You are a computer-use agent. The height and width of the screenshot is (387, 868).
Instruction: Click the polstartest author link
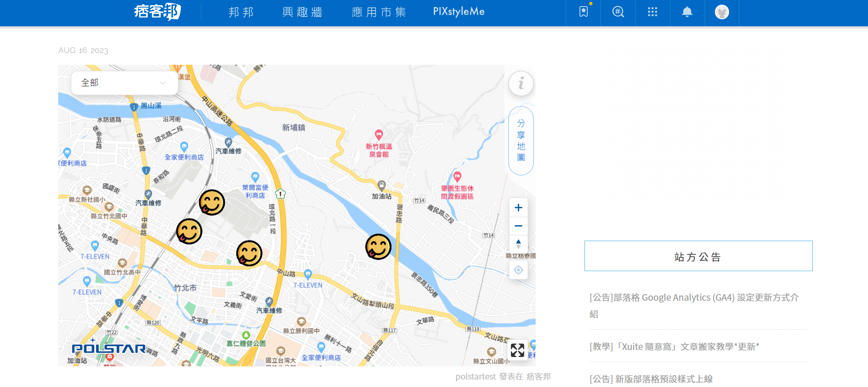tap(476, 377)
